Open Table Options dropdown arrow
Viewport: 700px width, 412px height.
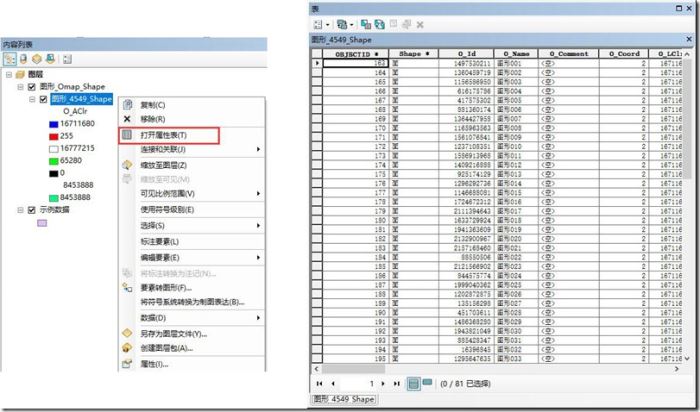(328, 25)
